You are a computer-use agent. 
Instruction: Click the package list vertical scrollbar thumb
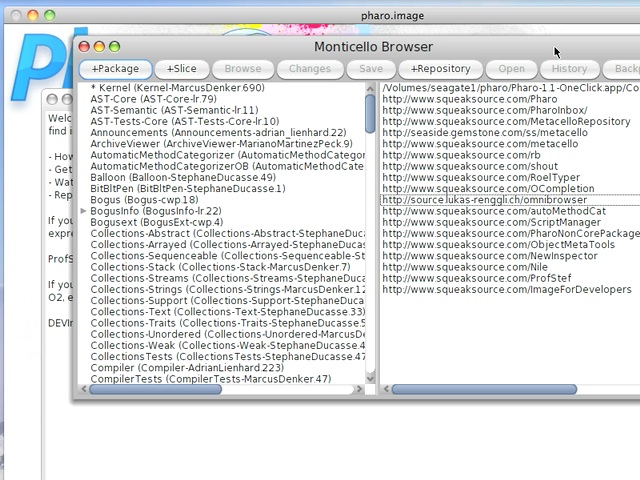tap(370, 114)
